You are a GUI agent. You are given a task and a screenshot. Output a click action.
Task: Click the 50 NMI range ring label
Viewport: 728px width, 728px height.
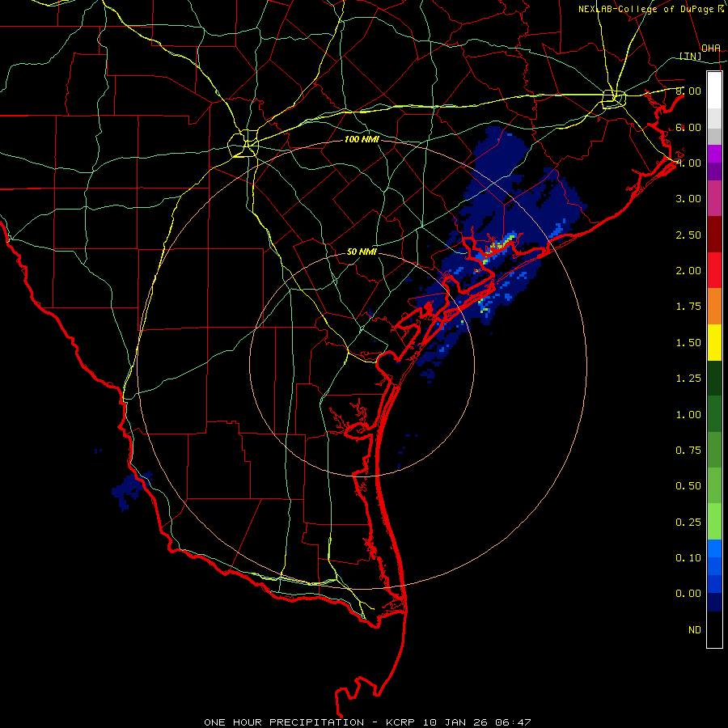362,252
